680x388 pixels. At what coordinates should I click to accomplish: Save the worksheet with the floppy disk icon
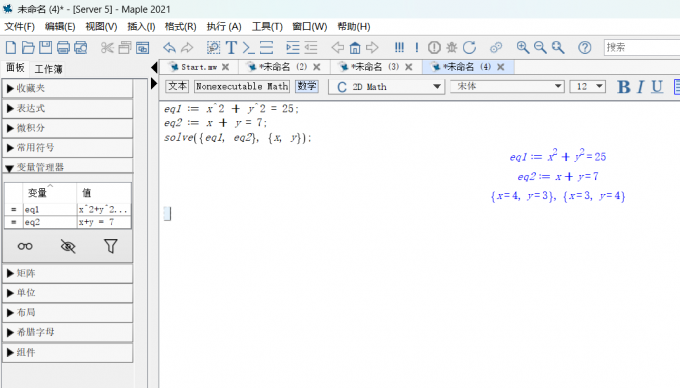tap(46, 47)
